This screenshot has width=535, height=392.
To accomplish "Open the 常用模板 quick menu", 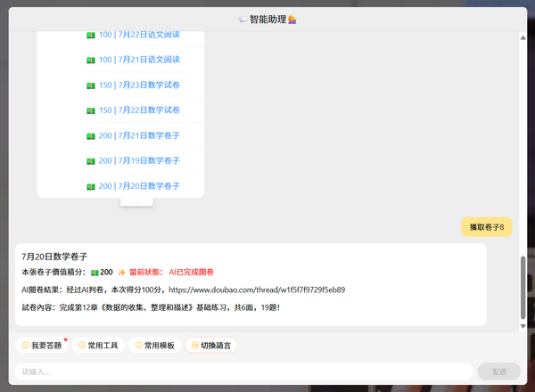I will coord(155,346).
